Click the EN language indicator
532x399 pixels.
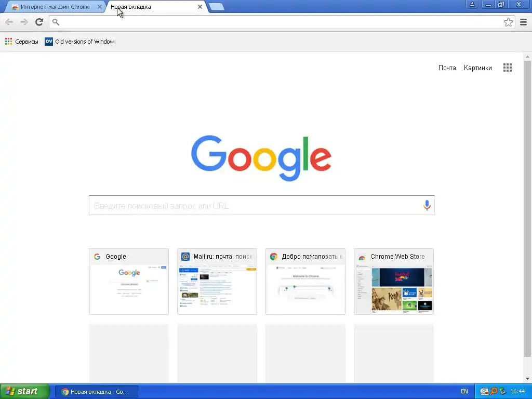[464, 392]
